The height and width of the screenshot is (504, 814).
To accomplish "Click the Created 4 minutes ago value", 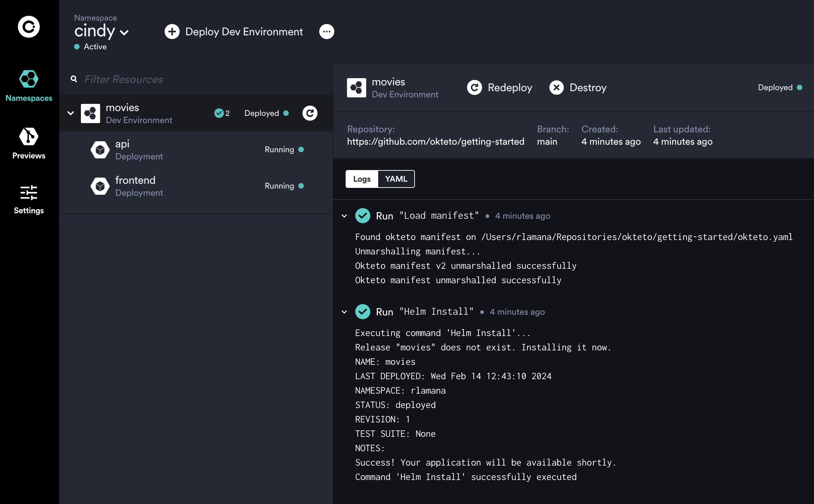I will (x=611, y=142).
